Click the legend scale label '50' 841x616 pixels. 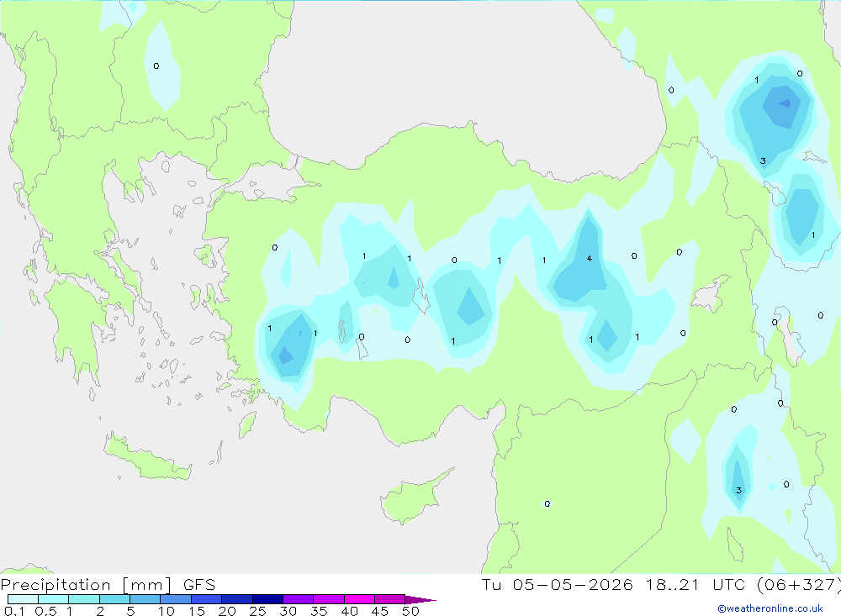tap(411, 611)
